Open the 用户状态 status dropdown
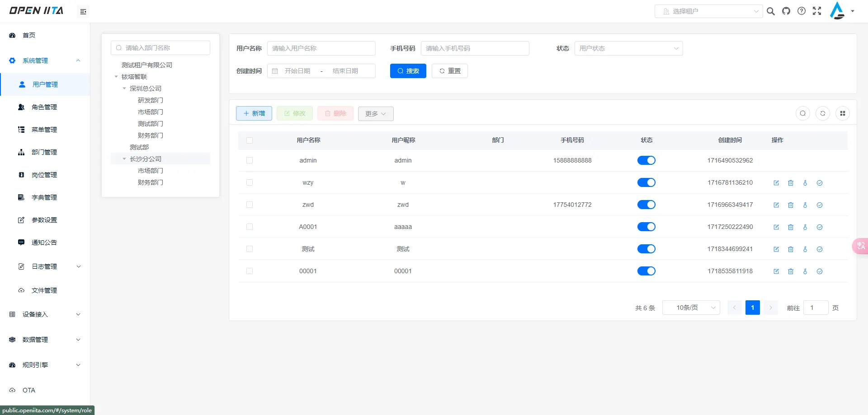This screenshot has width=868, height=415. coord(628,48)
